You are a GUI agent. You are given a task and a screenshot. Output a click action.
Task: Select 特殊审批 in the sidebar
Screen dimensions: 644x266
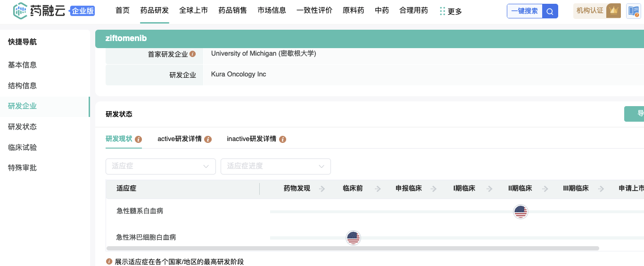coord(22,168)
